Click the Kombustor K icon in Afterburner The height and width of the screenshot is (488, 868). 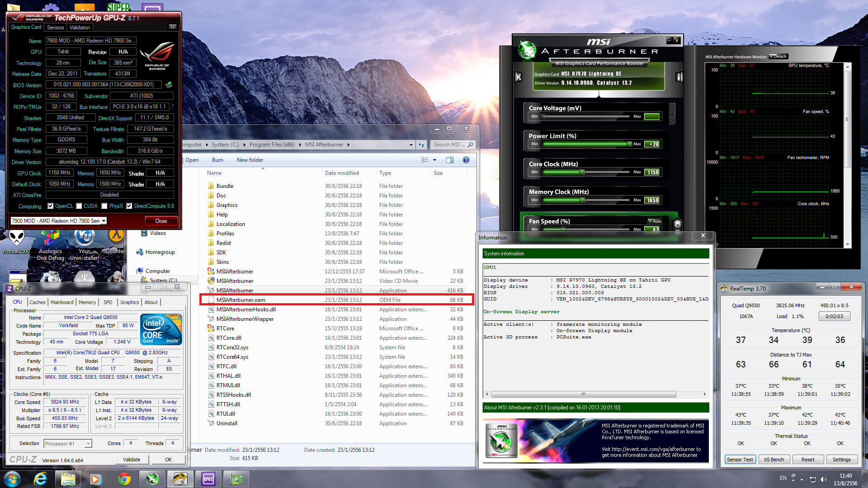coord(519,77)
